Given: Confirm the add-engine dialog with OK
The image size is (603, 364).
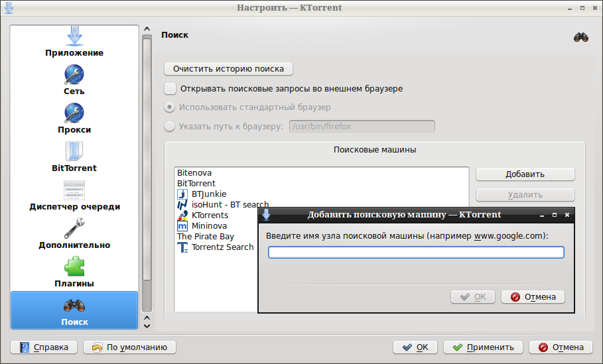Looking at the screenshot, I should point(472,297).
